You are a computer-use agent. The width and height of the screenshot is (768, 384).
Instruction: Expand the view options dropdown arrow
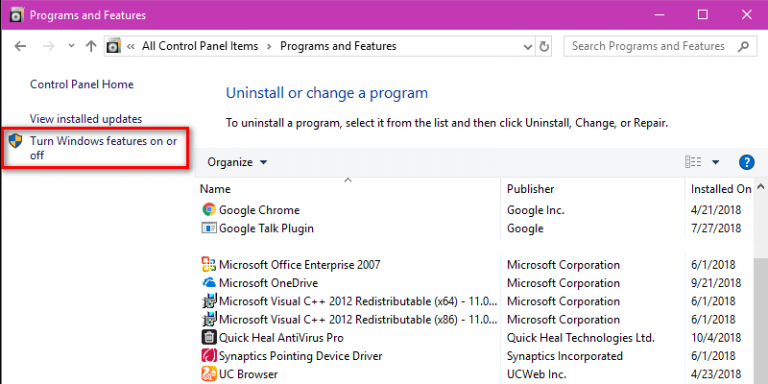(716, 162)
